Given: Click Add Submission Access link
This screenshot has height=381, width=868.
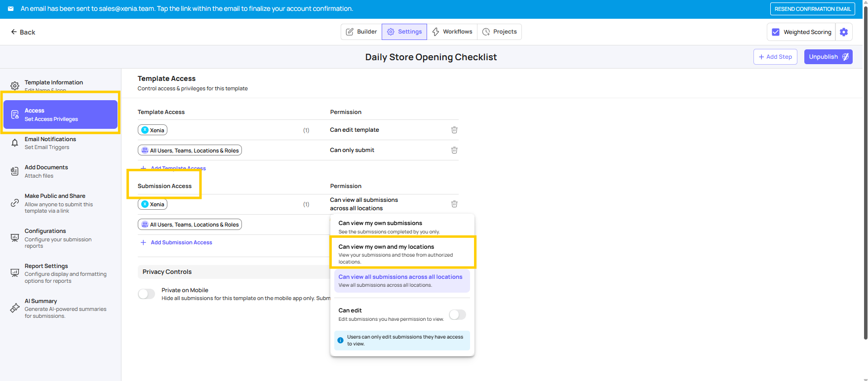Looking at the screenshot, I should click(x=181, y=242).
